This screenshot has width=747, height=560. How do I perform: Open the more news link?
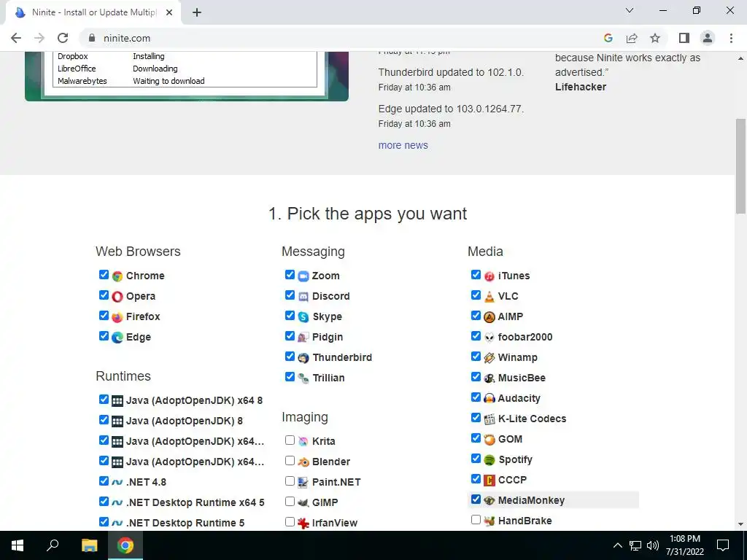(403, 145)
